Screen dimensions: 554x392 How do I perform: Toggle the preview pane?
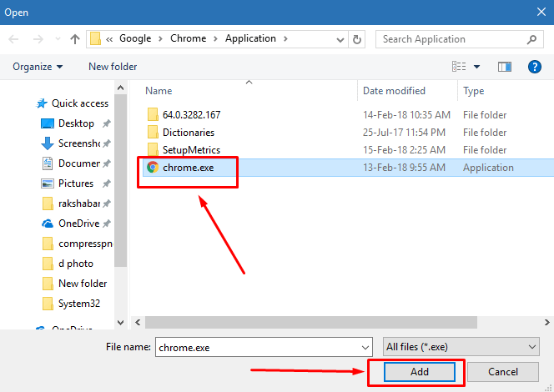505,67
